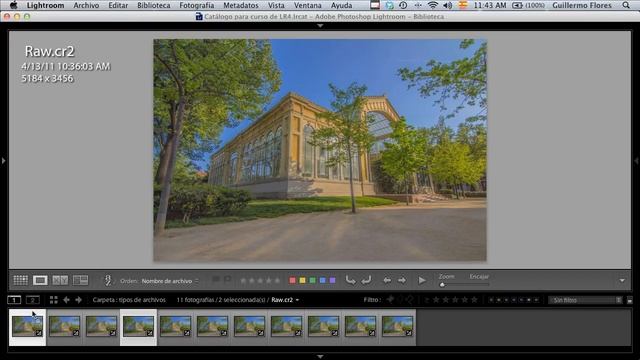Apply blue color label
640x360 pixels.
click(x=322, y=280)
